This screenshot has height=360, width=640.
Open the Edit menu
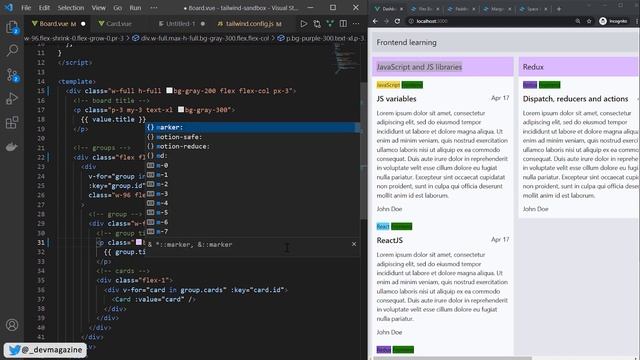click(x=44, y=8)
